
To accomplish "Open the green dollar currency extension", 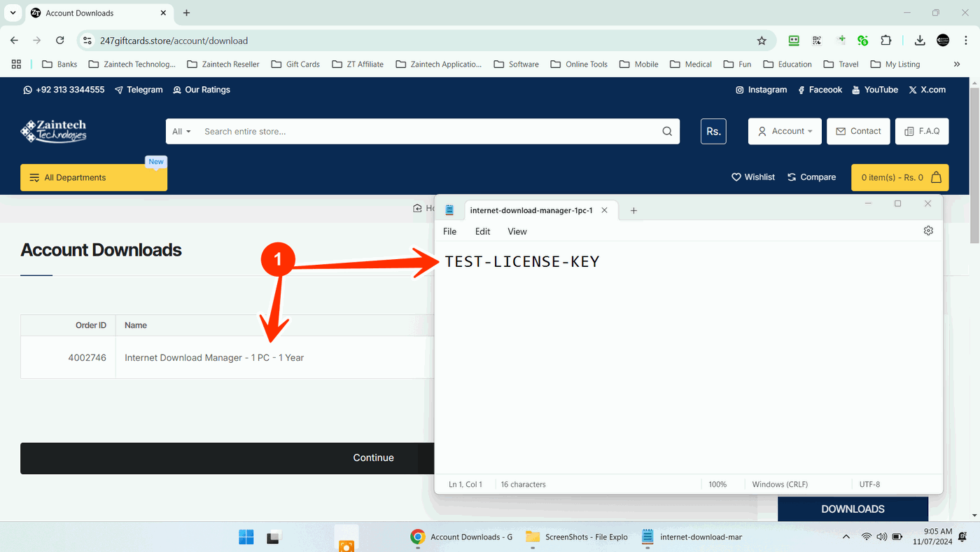I will click(862, 41).
